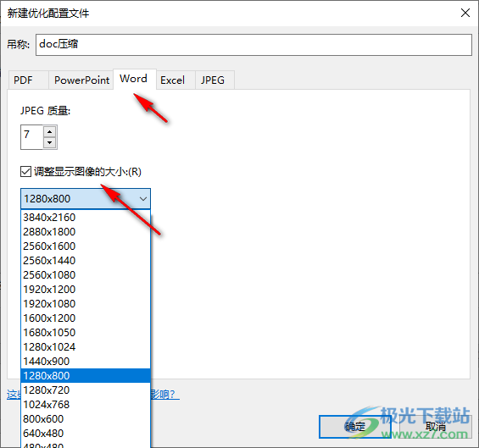Pick the 2560x1600 resolution

tap(86, 246)
